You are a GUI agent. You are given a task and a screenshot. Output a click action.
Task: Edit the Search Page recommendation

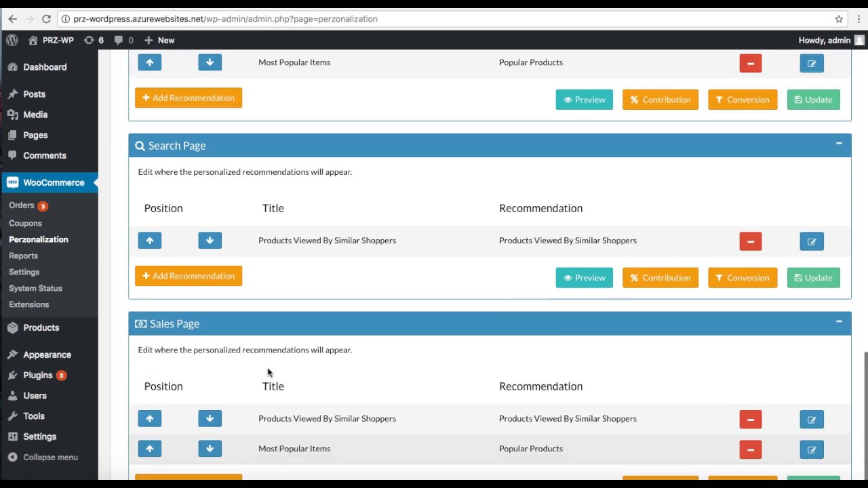(x=812, y=242)
